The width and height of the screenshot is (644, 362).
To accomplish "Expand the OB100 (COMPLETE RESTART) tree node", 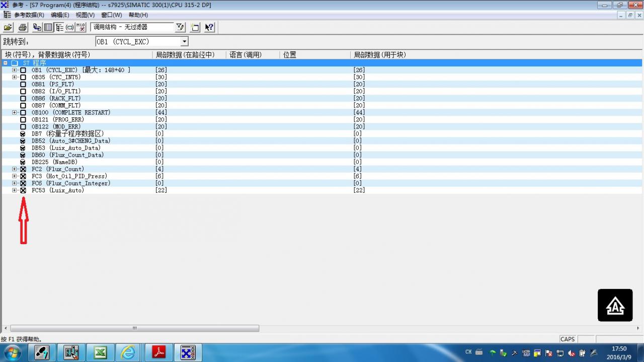I will [x=15, y=113].
